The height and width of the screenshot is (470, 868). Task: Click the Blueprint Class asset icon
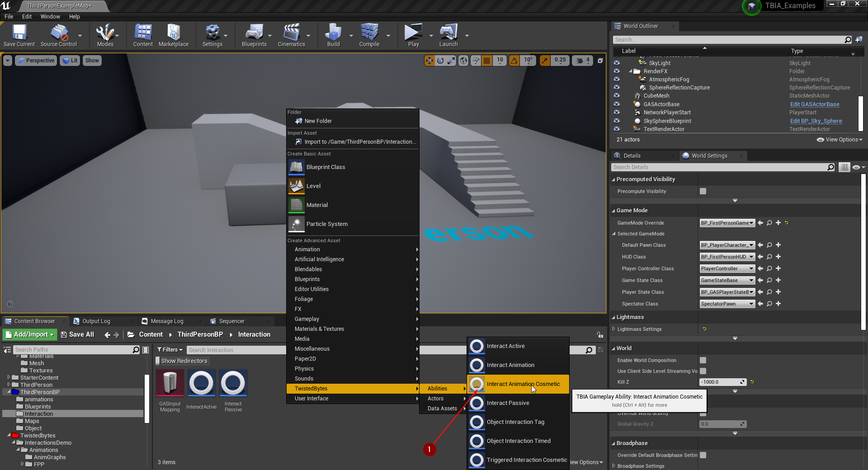pyautogui.click(x=297, y=167)
